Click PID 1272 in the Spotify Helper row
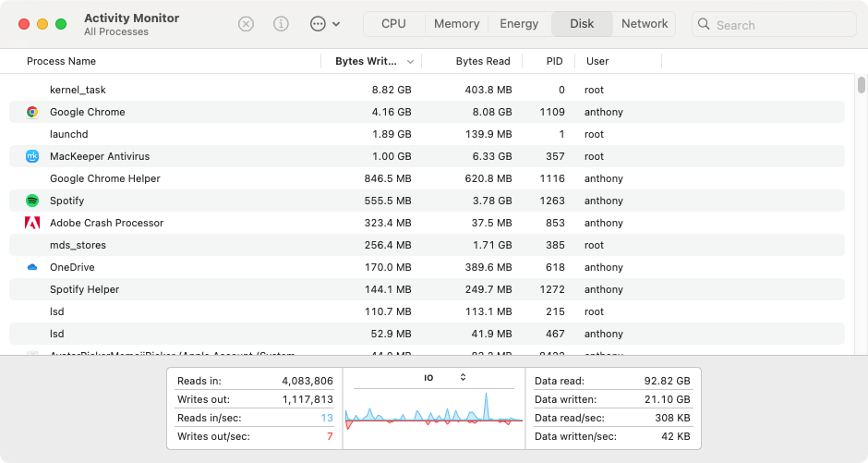The width and height of the screenshot is (868, 463). (552, 289)
